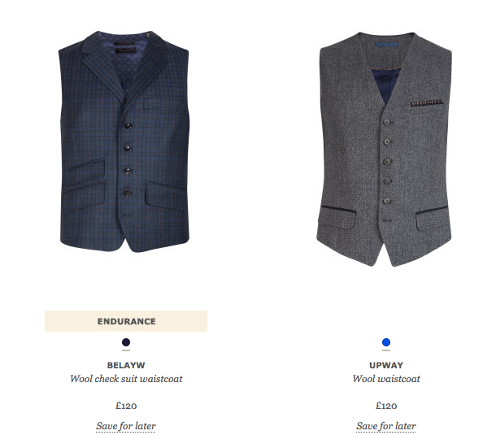Select the bright blue color swatch for UPWAY

click(x=386, y=342)
